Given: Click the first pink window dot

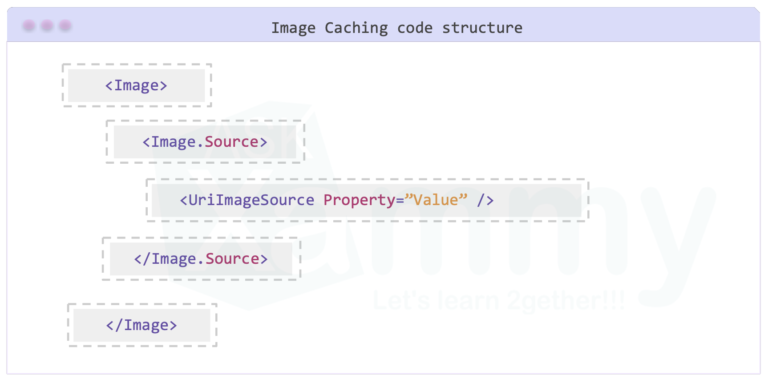Looking at the screenshot, I should (x=29, y=25).
